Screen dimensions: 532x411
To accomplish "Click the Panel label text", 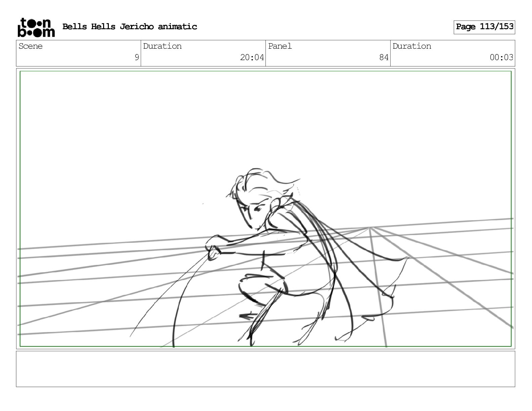I will coord(280,46).
